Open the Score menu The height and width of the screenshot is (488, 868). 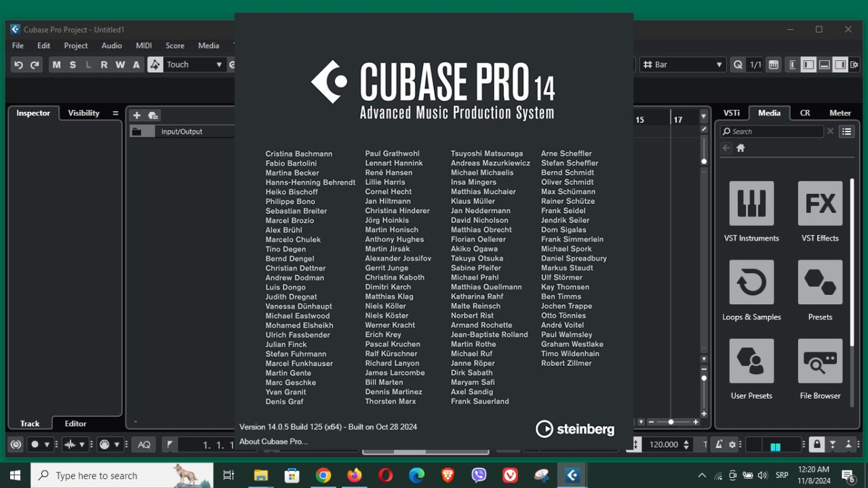point(175,45)
